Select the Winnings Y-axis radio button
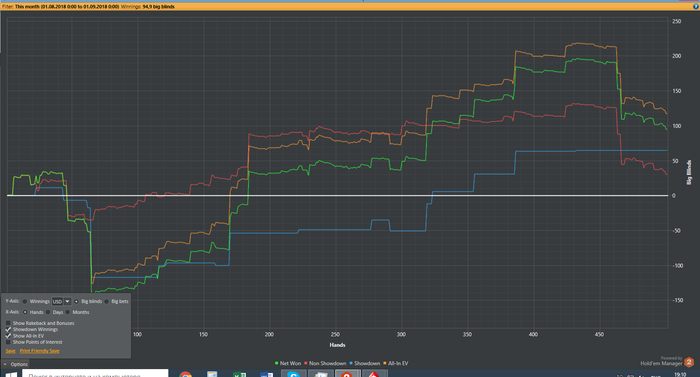This screenshot has width=700, height=377. coord(25,302)
